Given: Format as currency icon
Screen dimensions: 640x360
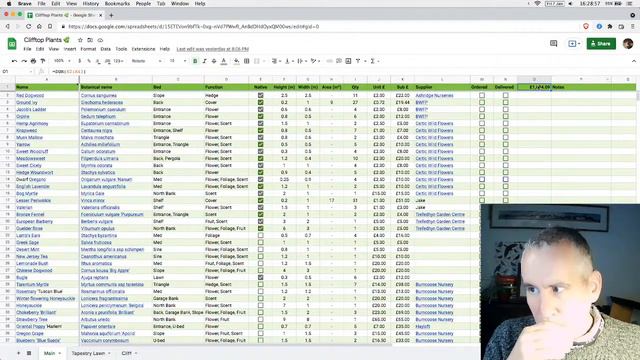Looking at the screenshot, I should tap(80, 61).
